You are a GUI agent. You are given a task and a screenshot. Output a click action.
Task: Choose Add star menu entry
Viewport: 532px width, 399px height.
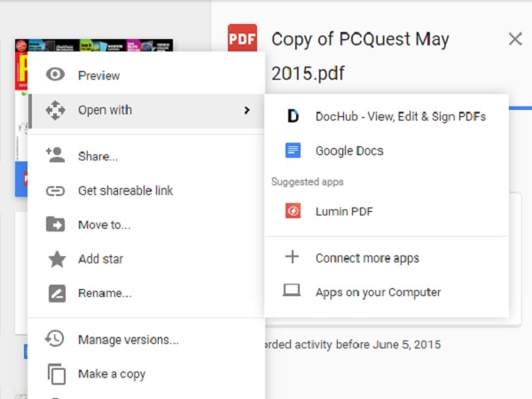click(146, 259)
